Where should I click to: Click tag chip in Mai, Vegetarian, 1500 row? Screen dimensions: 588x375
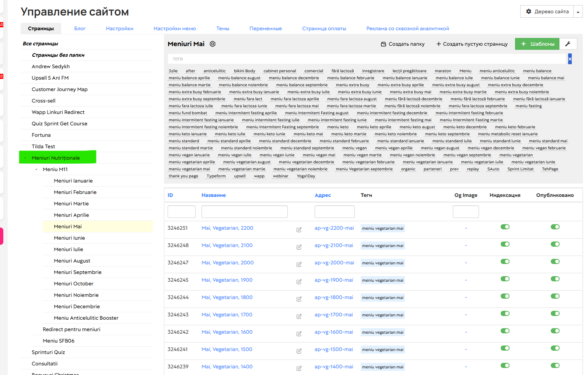383,350
